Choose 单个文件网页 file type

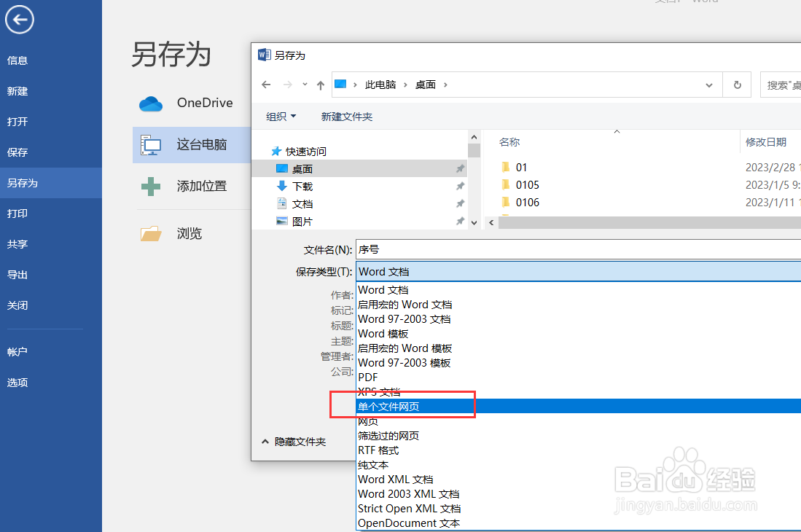tap(578, 407)
